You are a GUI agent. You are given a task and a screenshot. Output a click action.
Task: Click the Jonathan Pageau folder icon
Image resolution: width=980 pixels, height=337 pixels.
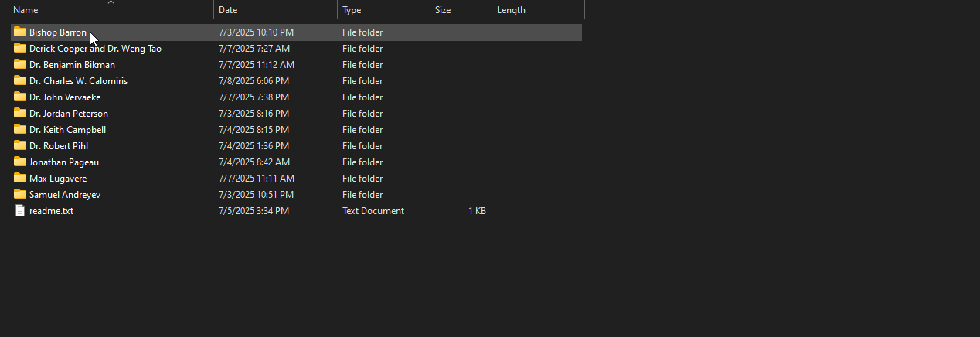20,162
